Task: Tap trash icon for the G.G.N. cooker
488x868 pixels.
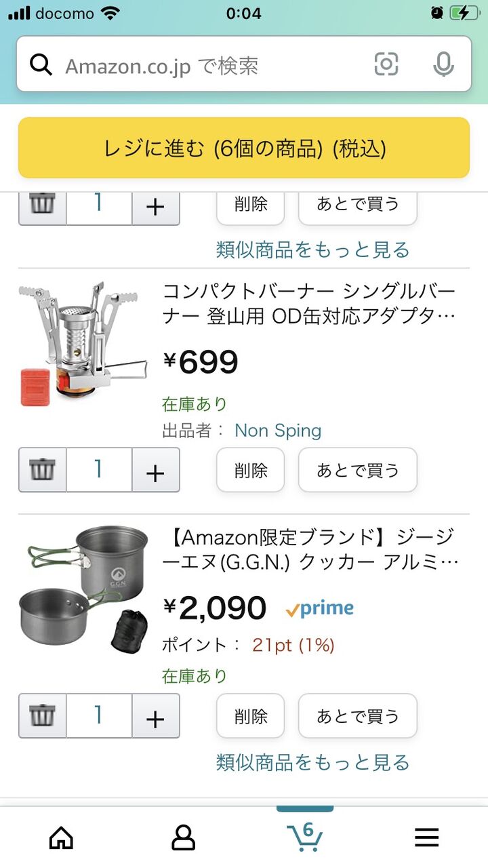Action: click(42, 716)
